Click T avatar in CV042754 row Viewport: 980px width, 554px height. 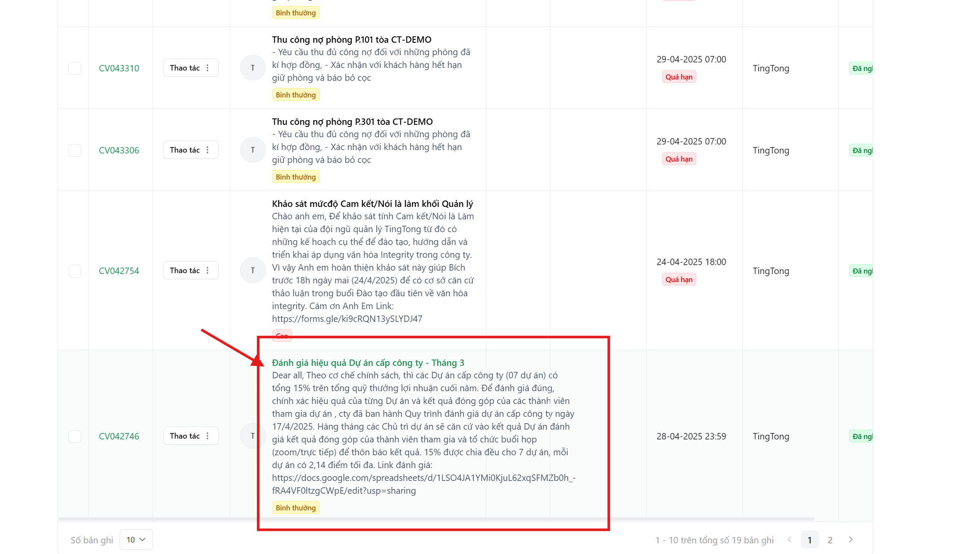tap(253, 271)
